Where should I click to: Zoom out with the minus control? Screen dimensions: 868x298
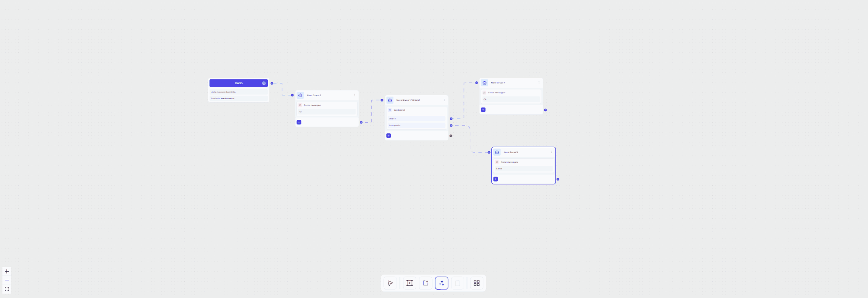point(7,280)
